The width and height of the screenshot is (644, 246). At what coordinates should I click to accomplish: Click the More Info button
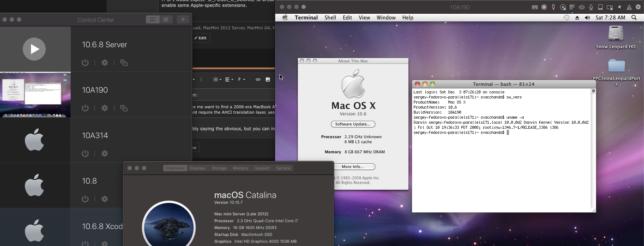(x=353, y=167)
